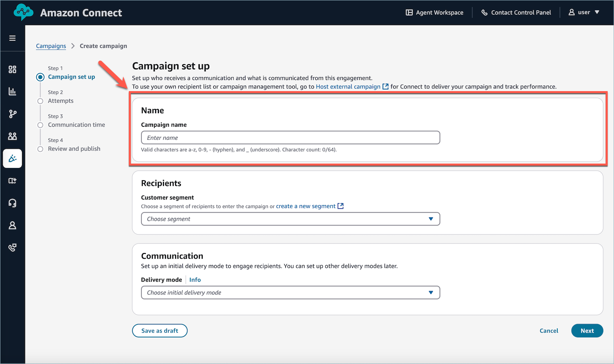Click inside the Campaign name field
The height and width of the screenshot is (364, 614).
point(290,137)
